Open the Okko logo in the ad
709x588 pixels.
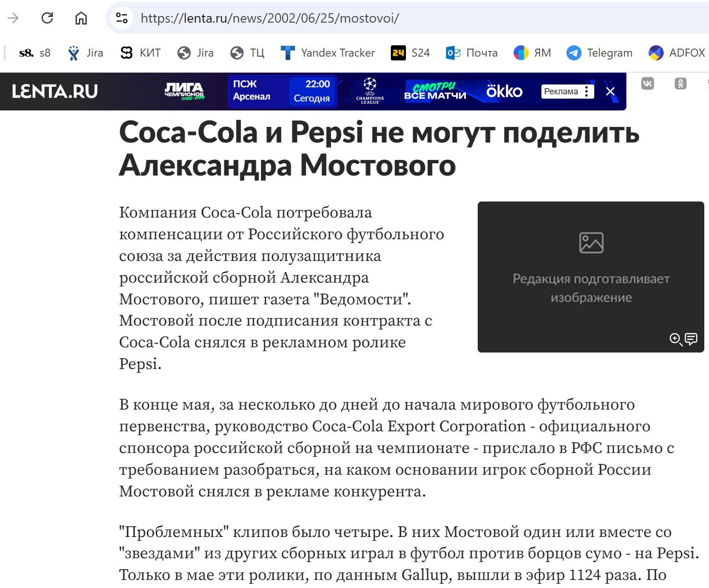505,91
